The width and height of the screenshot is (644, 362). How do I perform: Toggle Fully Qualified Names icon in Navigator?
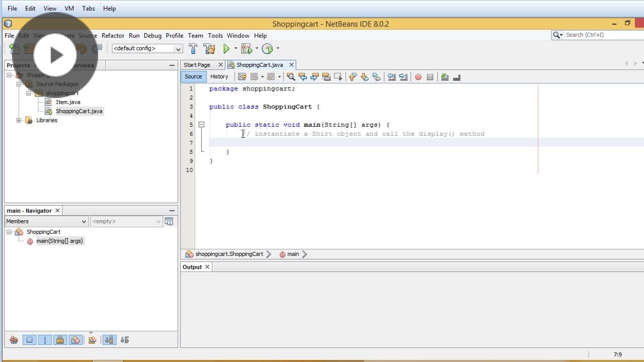pyautogui.click(x=92, y=340)
